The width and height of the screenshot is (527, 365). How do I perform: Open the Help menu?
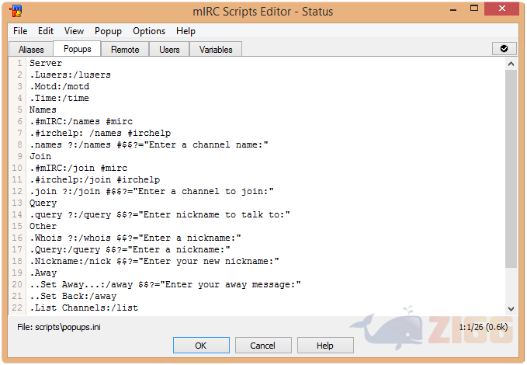pyautogui.click(x=186, y=31)
